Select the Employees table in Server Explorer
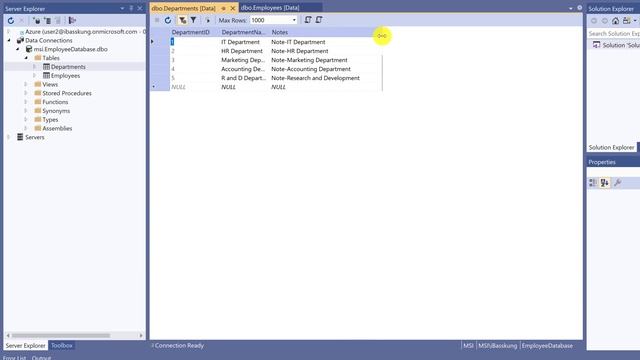The image size is (640, 360). 65,76
